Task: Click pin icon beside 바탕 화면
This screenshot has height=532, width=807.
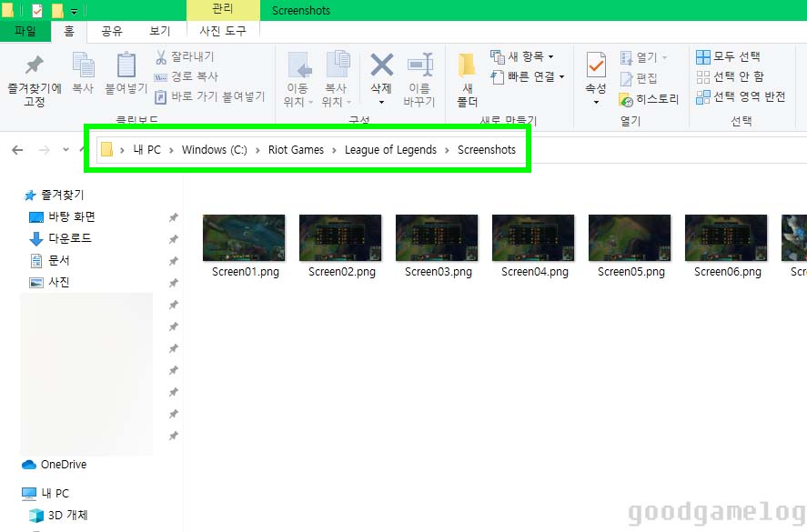Action: (174, 217)
